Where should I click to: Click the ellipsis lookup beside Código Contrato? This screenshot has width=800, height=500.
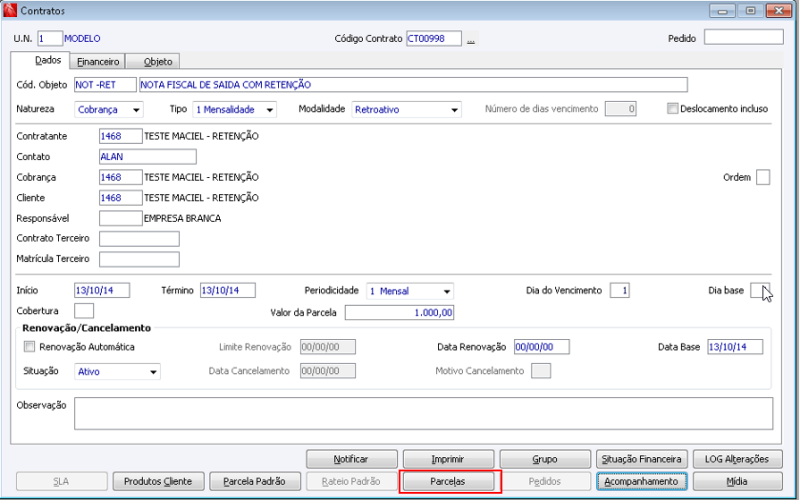[x=470, y=39]
